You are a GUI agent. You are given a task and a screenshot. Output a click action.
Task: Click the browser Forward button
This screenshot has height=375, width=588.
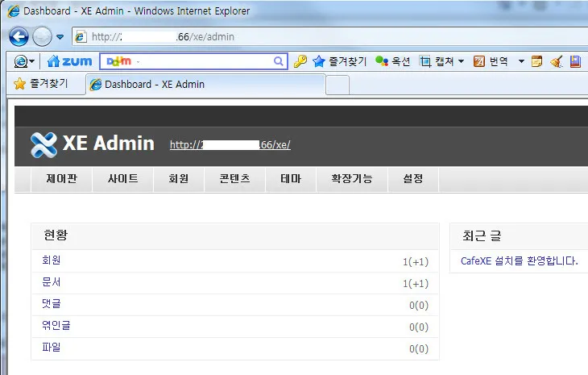[x=42, y=36]
